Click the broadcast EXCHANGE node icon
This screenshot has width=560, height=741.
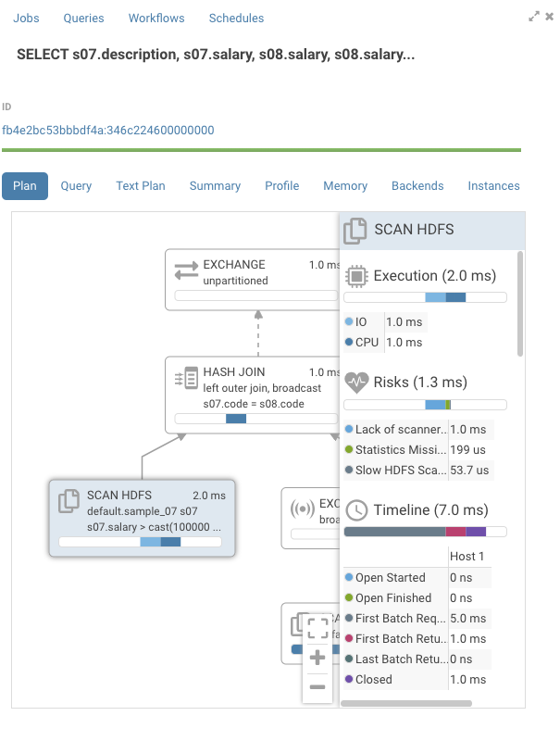click(x=302, y=509)
